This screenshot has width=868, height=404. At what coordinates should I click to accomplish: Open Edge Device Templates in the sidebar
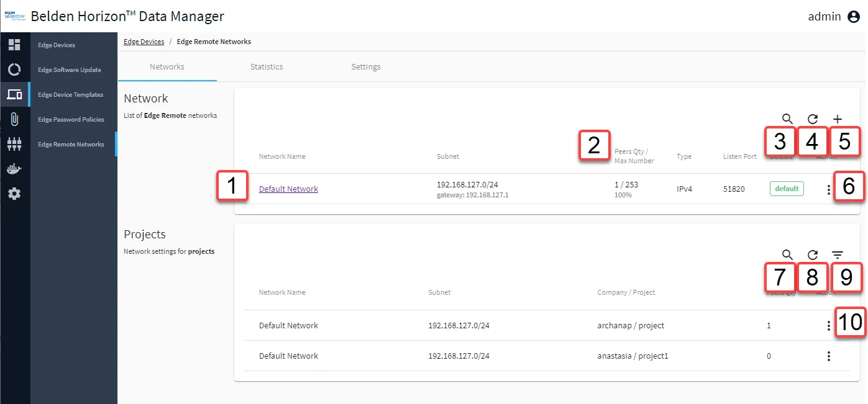[x=73, y=94]
